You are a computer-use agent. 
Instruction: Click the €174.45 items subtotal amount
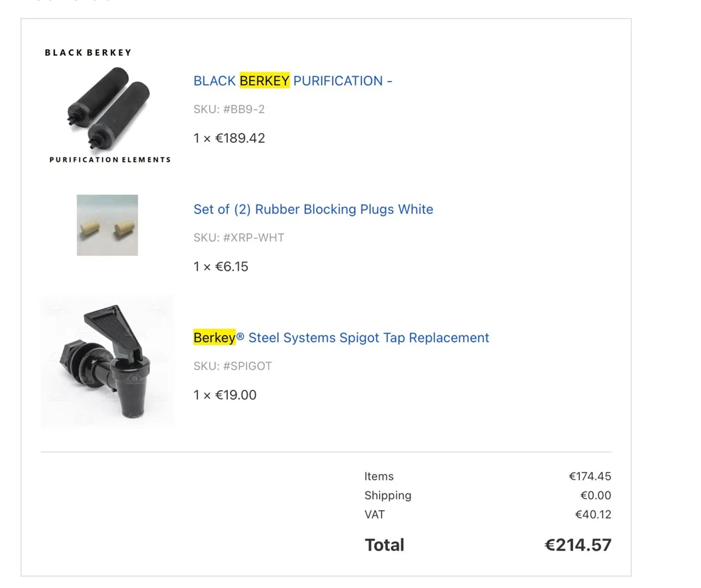pyautogui.click(x=590, y=476)
